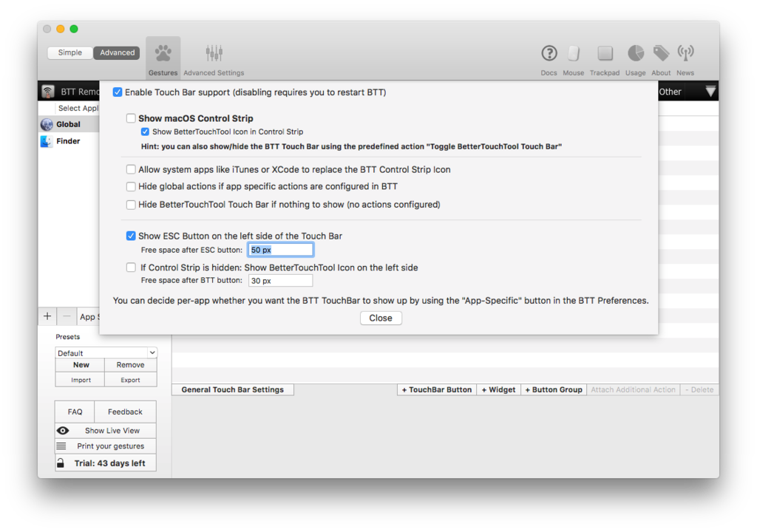Click the Remove preset button
This screenshot has height=532, width=757.
coord(130,365)
